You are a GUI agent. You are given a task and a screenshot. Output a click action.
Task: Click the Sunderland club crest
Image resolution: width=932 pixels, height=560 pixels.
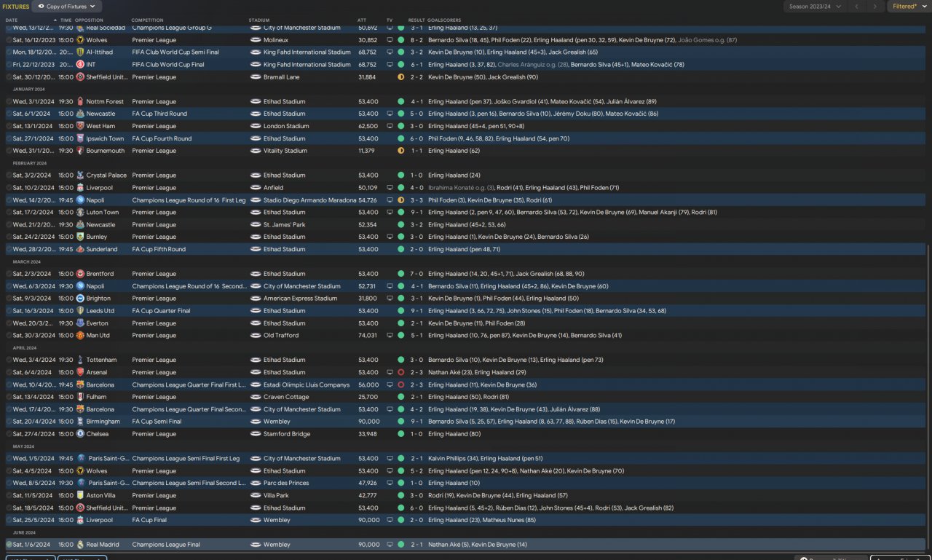[x=80, y=249]
